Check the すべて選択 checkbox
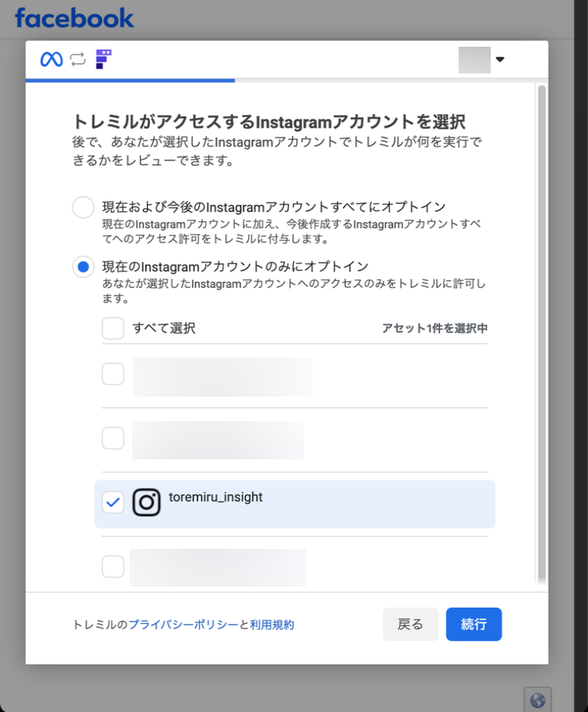The width and height of the screenshot is (588, 712). click(113, 328)
